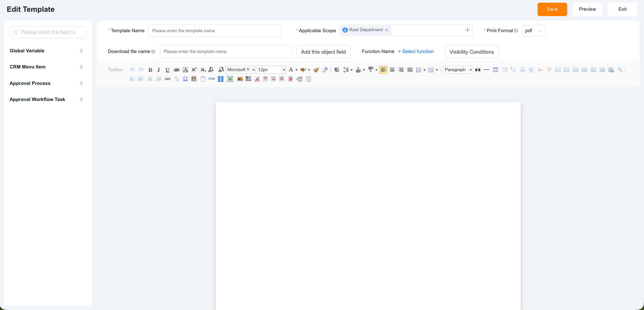Expand the CRM Menu Item section
The height and width of the screenshot is (310, 644).
[x=46, y=67]
